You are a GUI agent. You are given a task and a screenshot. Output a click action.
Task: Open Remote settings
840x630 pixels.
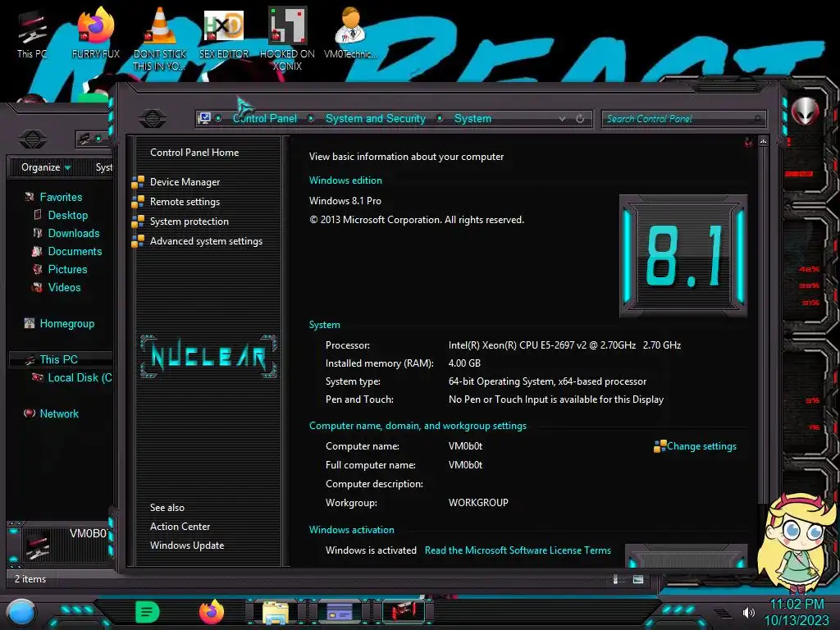point(185,202)
